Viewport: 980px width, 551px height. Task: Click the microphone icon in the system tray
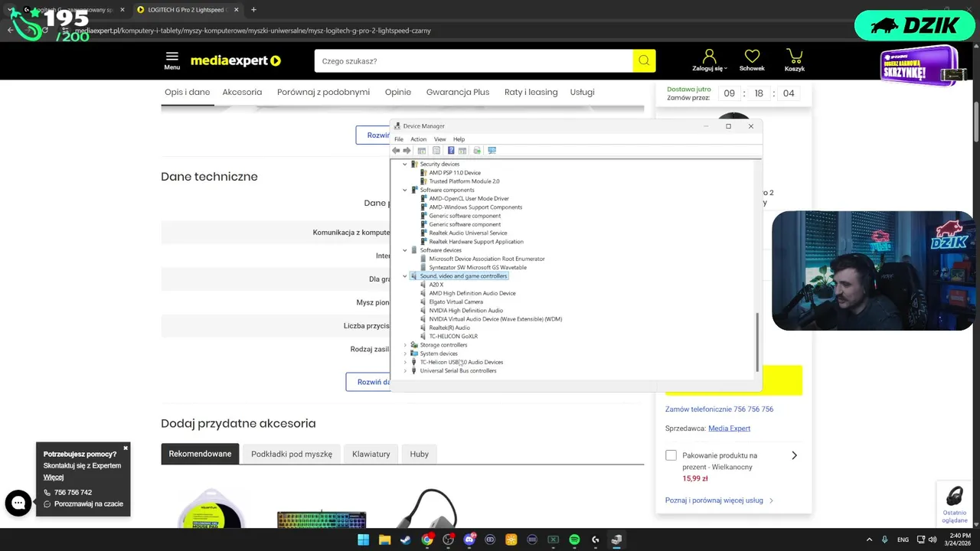(x=885, y=540)
